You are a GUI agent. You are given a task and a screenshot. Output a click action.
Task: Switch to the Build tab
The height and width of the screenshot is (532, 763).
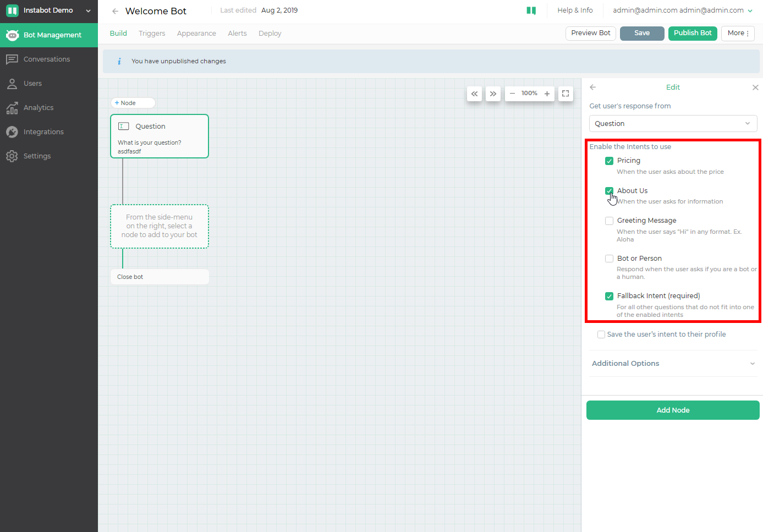pyautogui.click(x=118, y=33)
